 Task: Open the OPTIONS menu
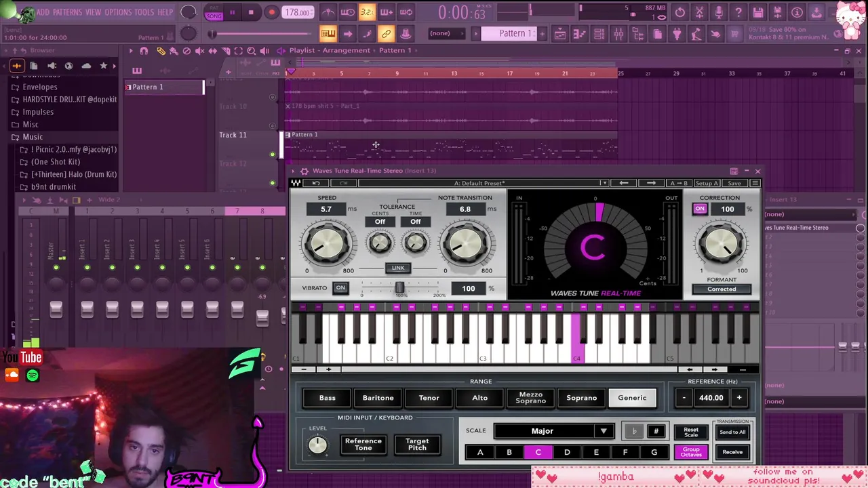tap(118, 12)
